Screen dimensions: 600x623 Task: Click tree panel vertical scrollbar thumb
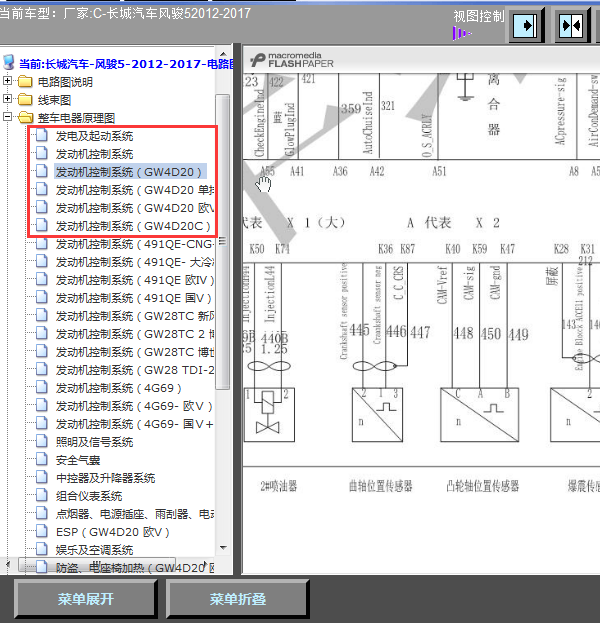coord(223,242)
